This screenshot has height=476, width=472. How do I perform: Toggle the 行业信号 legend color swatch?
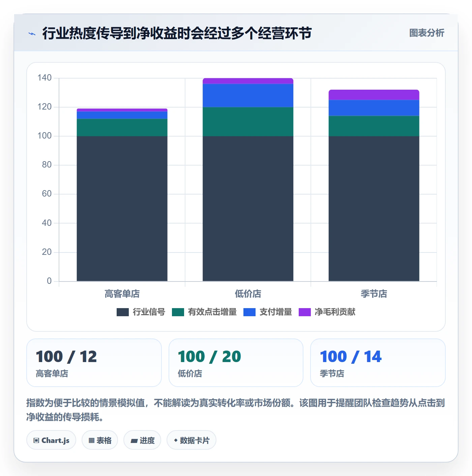tap(123, 312)
